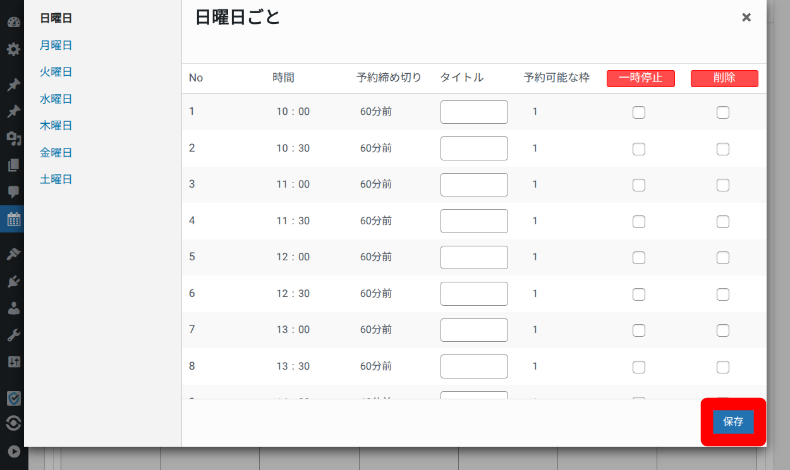This screenshot has height=470, width=790.
Task: Click 60分前 deadline in row 5
Action: pyautogui.click(x=376, y=257)
